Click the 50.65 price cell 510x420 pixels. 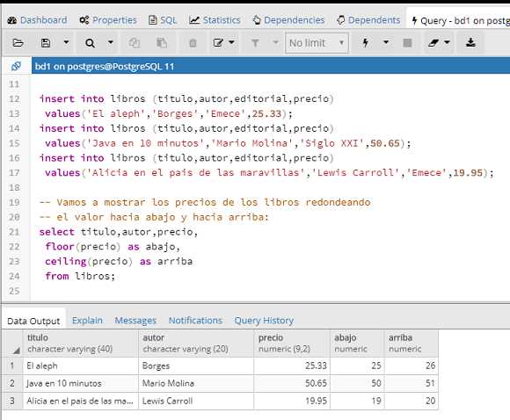(292, 383)
